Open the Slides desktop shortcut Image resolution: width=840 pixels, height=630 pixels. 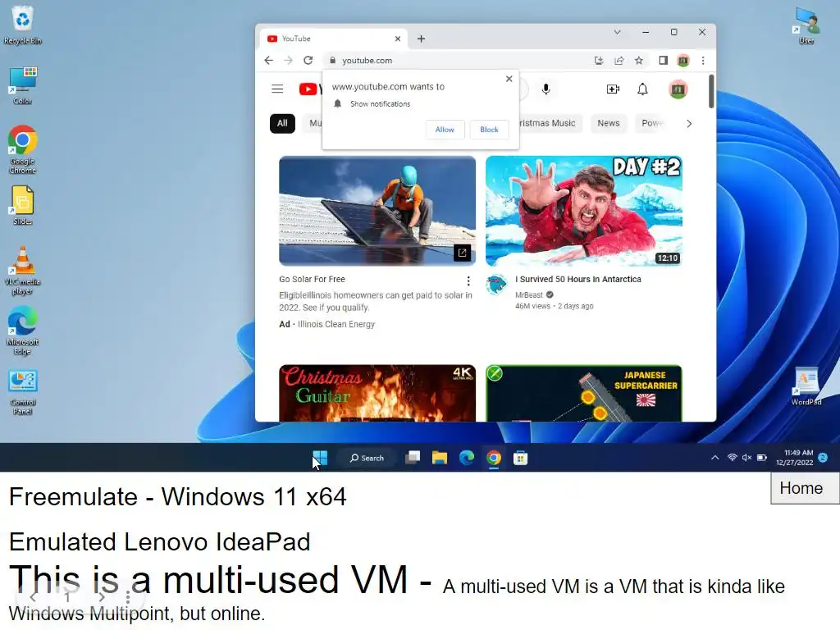(x=22, y=206)
